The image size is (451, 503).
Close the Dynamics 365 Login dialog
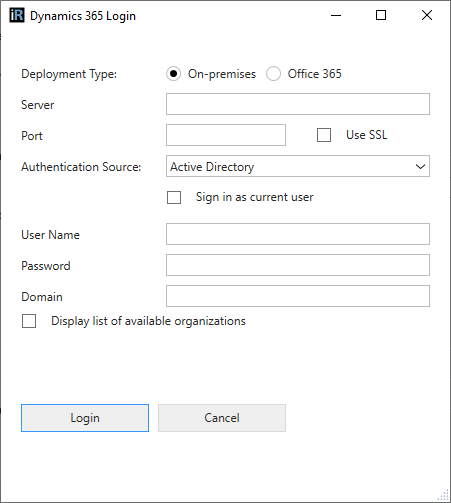pos(427,15)
